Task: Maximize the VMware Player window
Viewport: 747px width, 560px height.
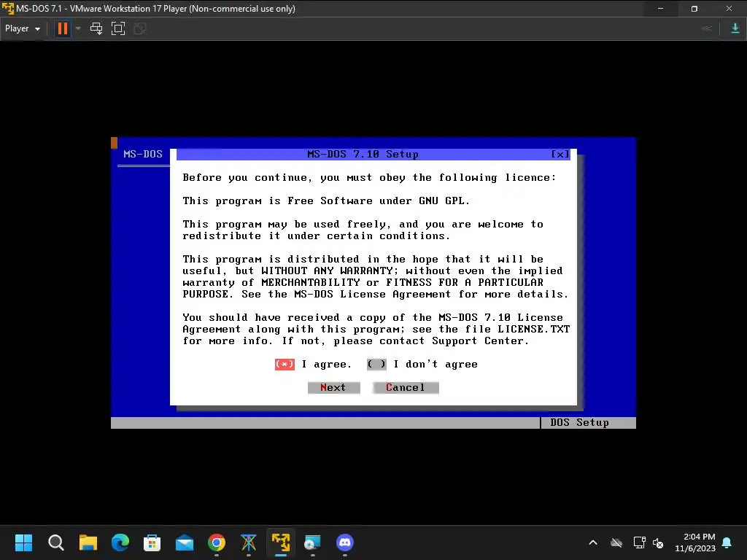Action: 694,9
